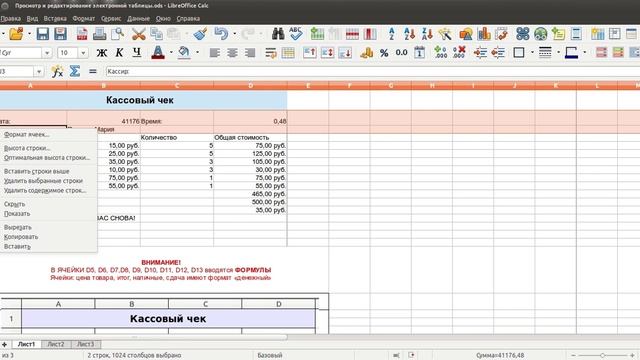Sort ascending with A-Z arrow icon

pos(409,33)
